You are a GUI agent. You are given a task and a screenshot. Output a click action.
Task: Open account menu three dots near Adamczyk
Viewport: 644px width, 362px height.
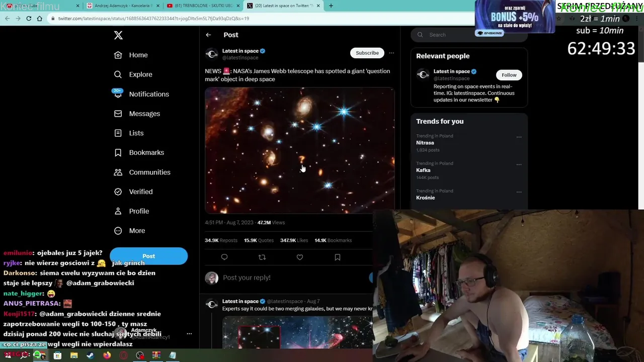click(189, 334)
